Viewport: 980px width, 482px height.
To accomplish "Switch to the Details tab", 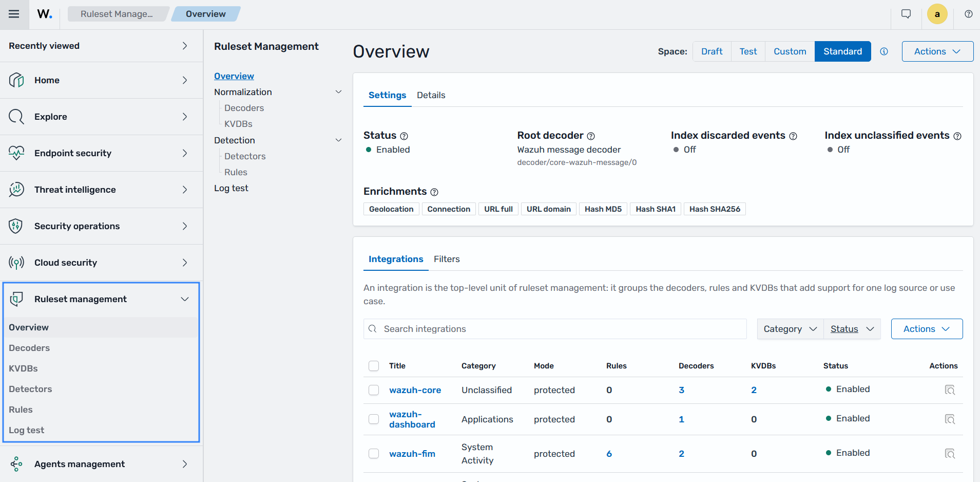I will click(431, 95).
